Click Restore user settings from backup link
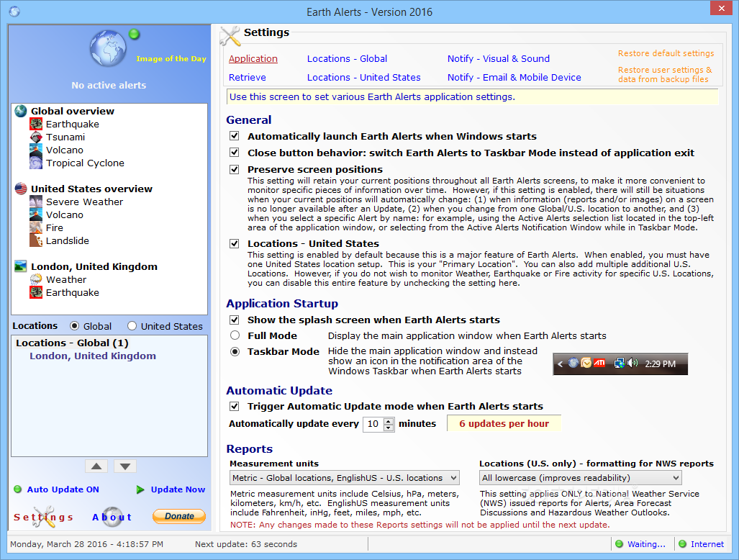The width and height of the screenshot is (739, 560). [x=665, y=74]
